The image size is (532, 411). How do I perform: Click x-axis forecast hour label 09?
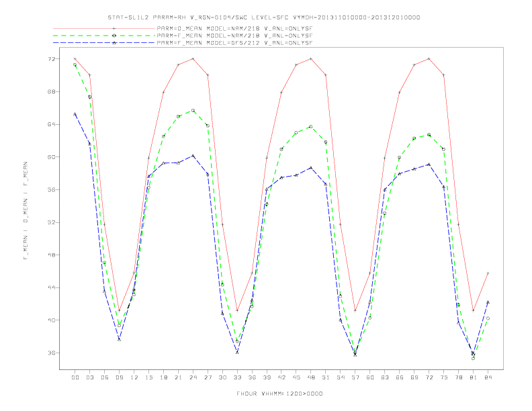(x=119, y=377)
